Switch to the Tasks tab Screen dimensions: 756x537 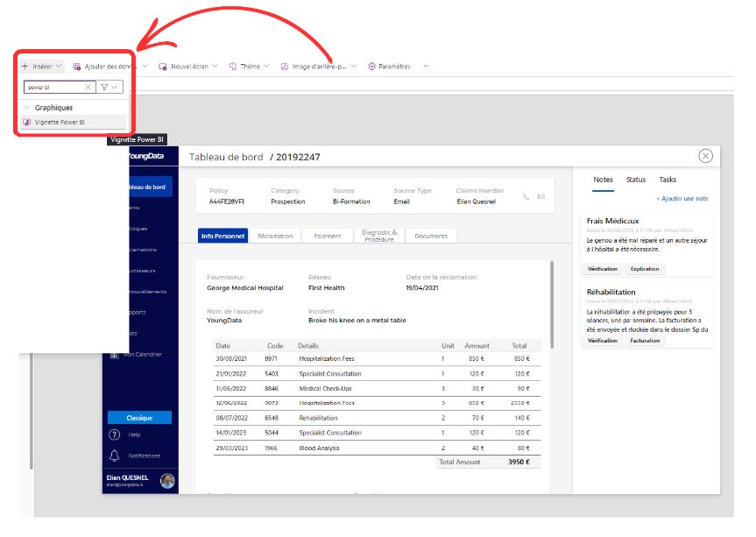(668, 180)
